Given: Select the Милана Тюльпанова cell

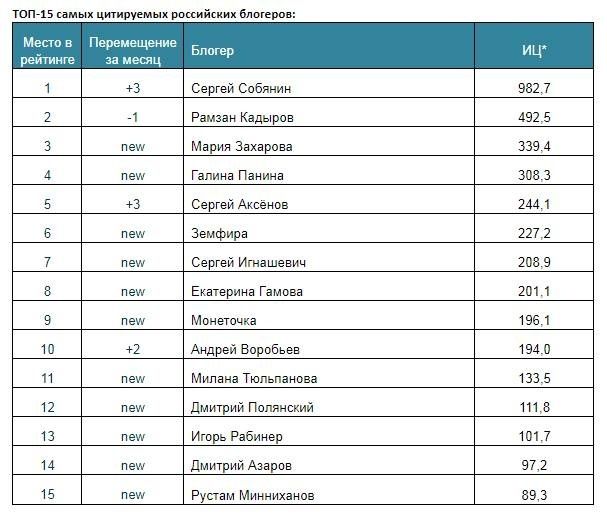Looking at the screenshot, I should (x=254, y=378).
